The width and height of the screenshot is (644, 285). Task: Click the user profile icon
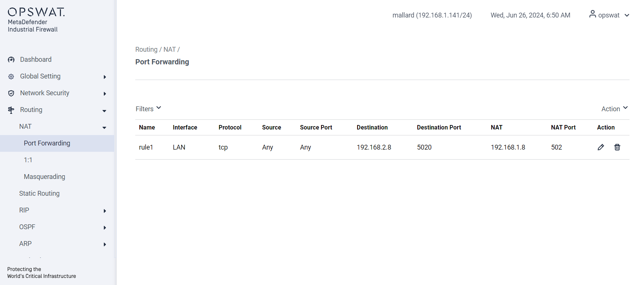point(593,14)
